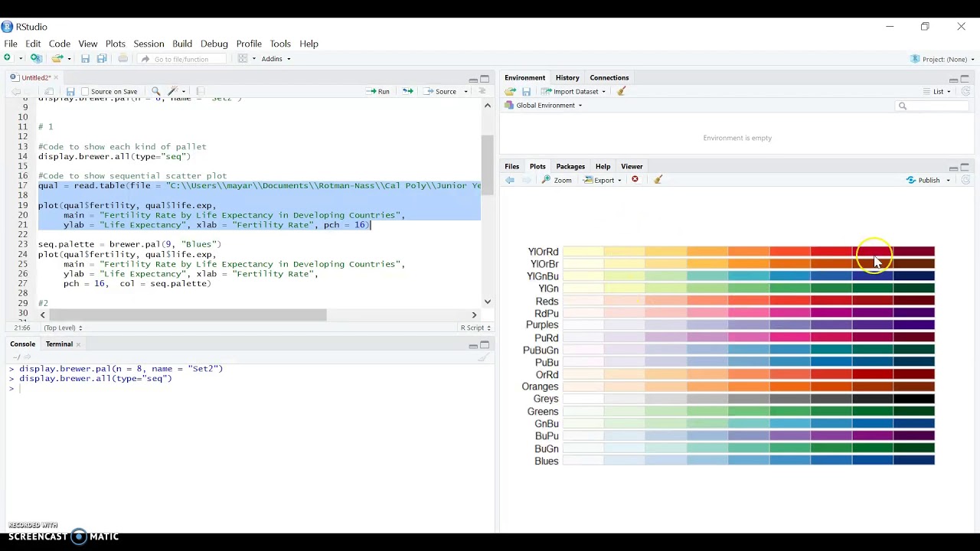
Task: Save the script from the editor toolbar
Action: point(70,91)
